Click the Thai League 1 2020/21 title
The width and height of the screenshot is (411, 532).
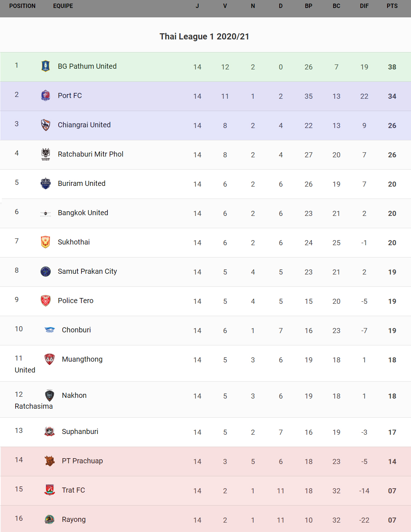point(204,37)
